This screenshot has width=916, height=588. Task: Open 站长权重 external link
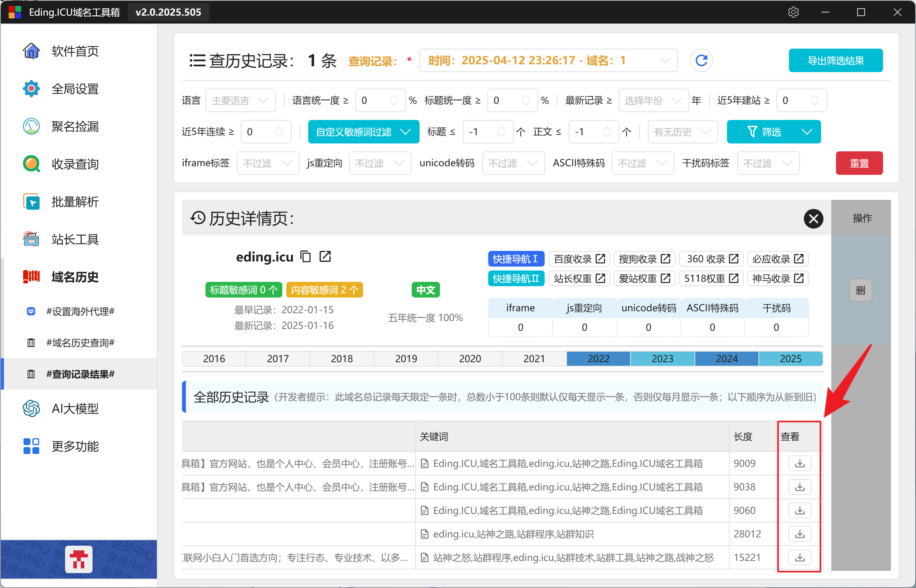tap(579, 278)
